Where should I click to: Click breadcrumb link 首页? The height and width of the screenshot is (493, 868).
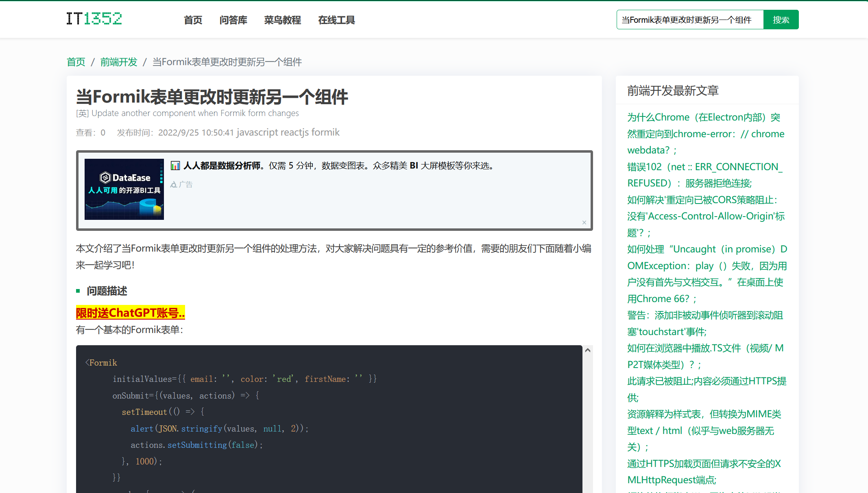(76, 62)
